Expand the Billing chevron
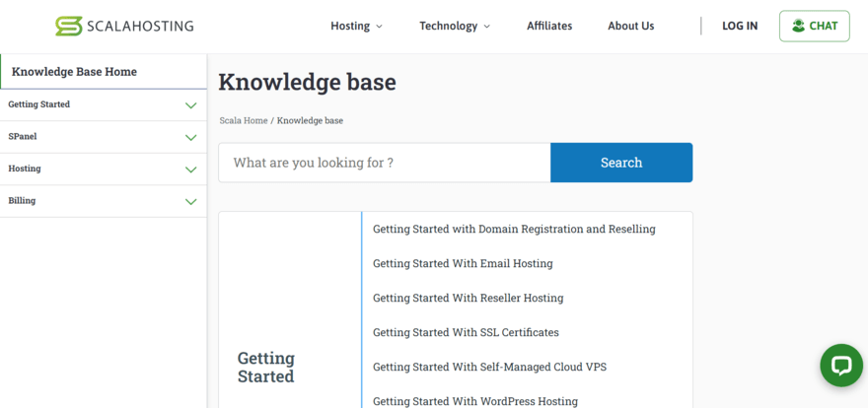Viewport: 868px width, 408px height. [x=191, y=202]
